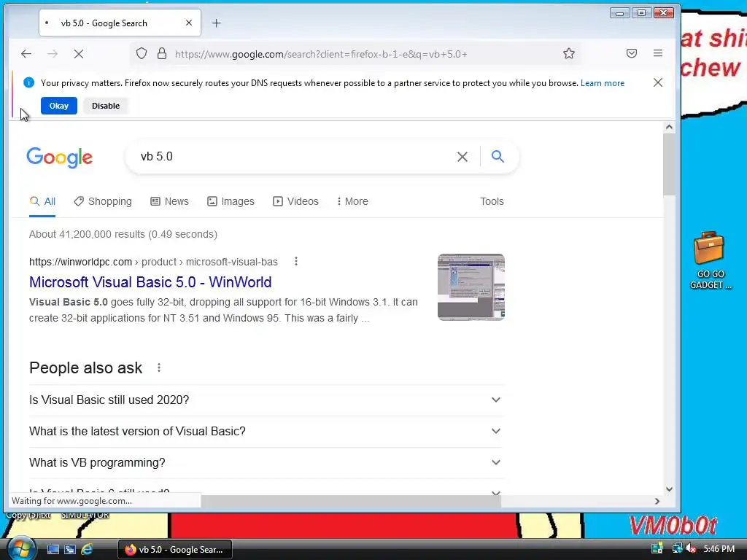Screen dimensions: 747x560
Task: Close the vb 5.0 Google Search tab
Action: [189, 23]
